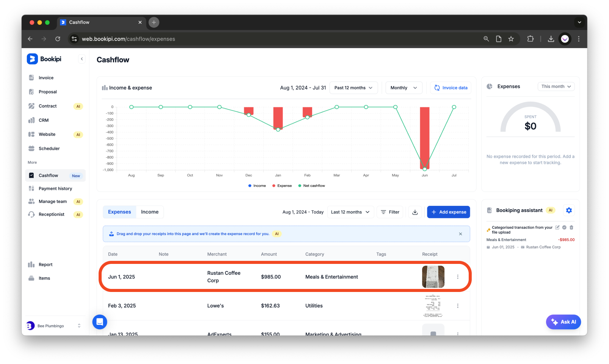Edit the categorised transaction suggestion
609x364 pixels.
point(557,227)
